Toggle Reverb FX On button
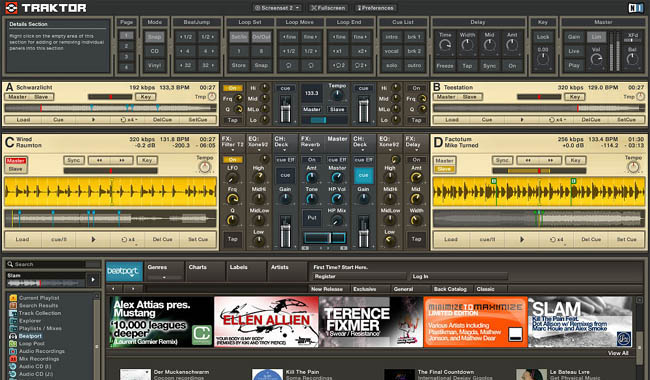650x380 pixels. 311,160
